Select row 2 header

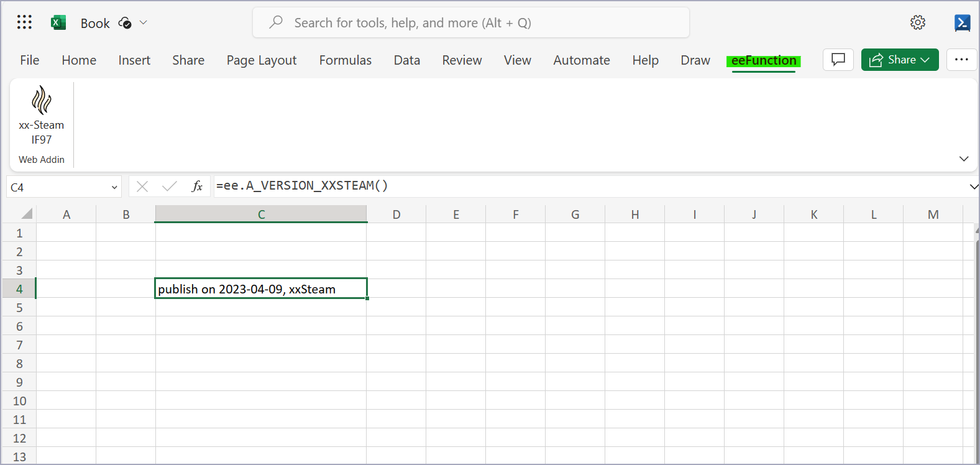19,252
